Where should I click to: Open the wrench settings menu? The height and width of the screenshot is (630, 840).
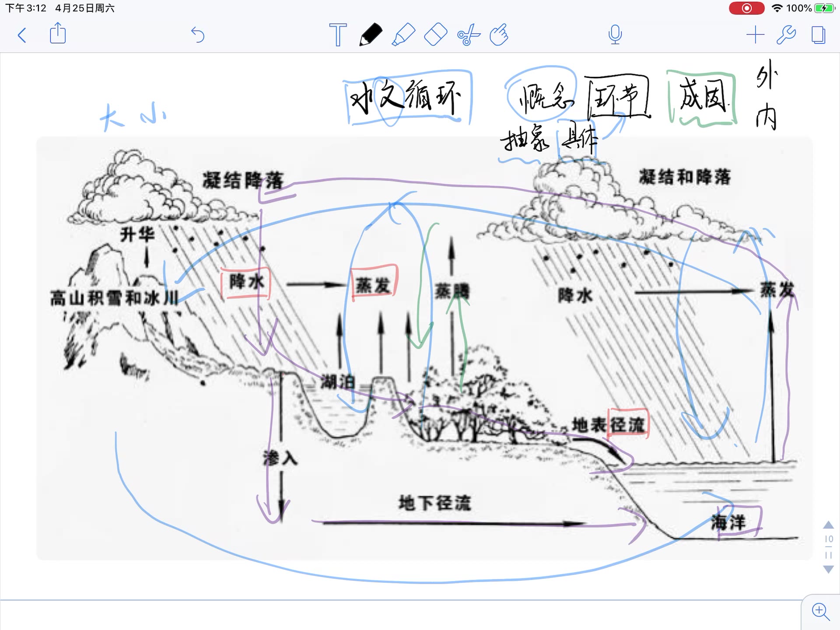tap(786, 35)
